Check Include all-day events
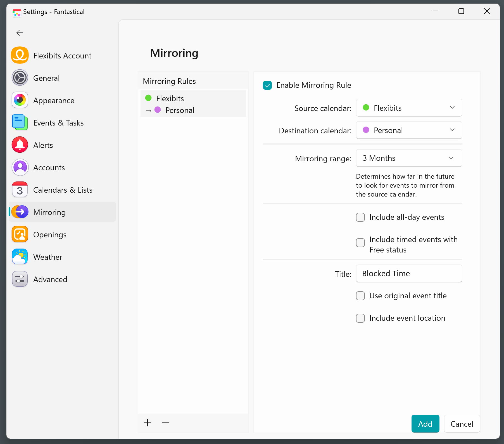This screenshot has height=444, width=504. pos(360,217)
